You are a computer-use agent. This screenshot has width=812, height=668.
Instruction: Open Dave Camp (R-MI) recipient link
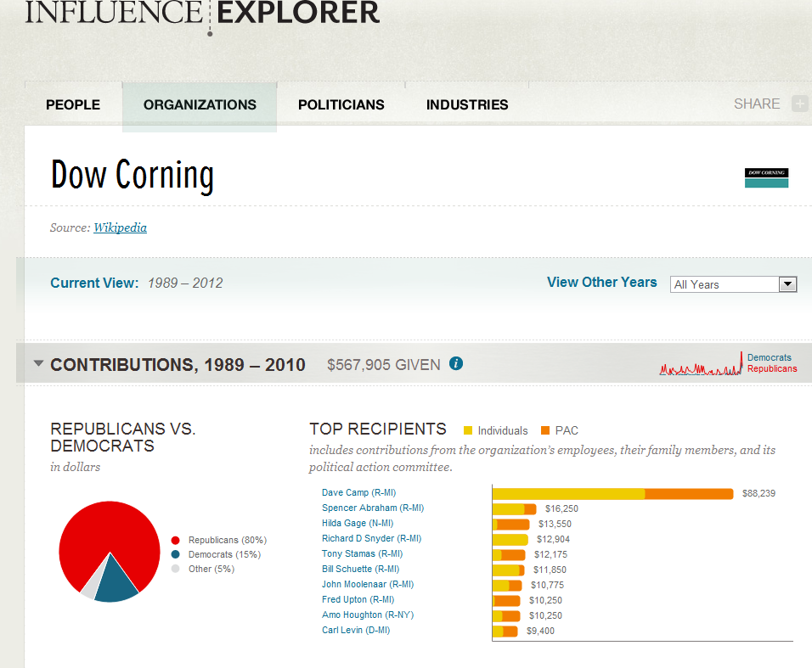click(358, 492)
